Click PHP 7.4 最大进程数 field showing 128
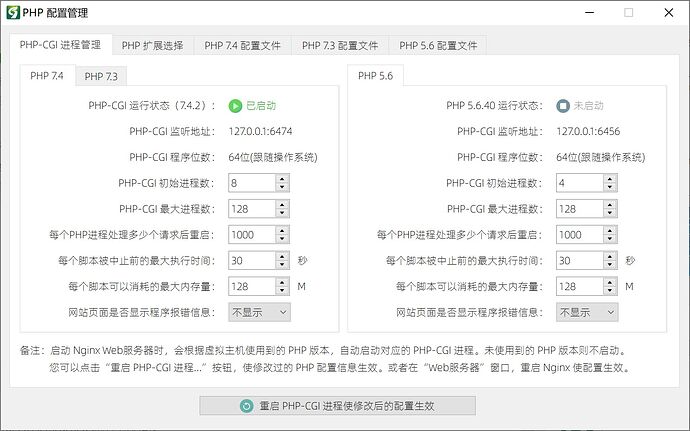690x431 pixels. pyautogui.click(x=252, y=209)
